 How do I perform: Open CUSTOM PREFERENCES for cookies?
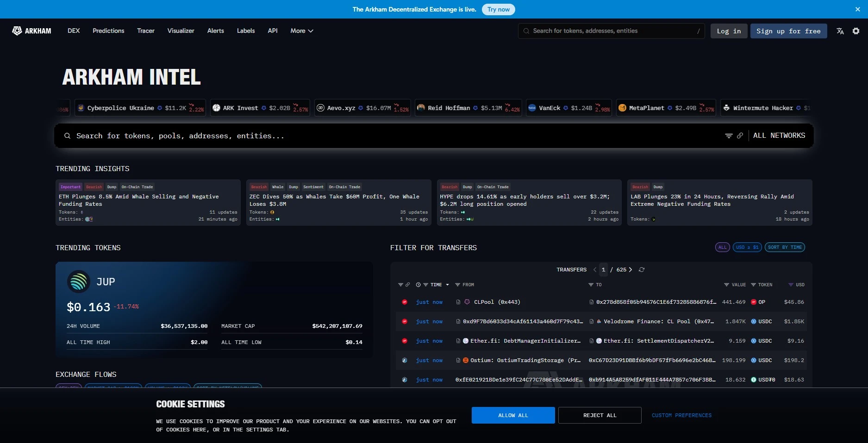(682, 415)
